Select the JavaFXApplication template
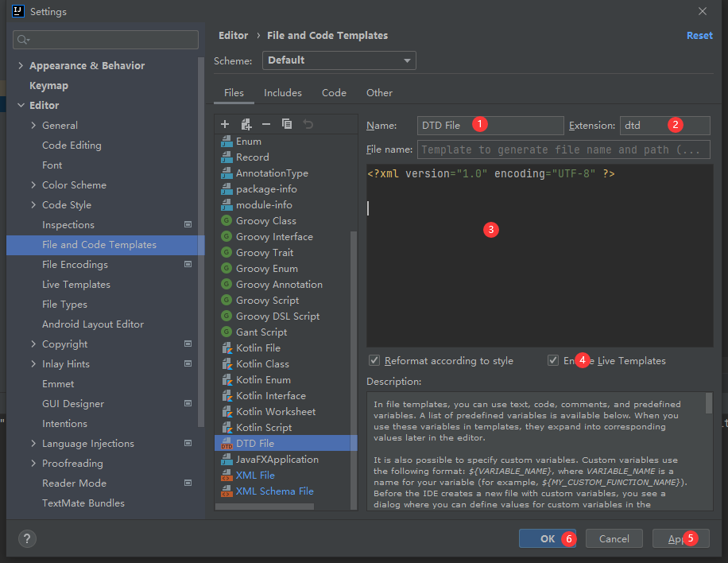Screen dimensions: 728x563 click(275, 459)
